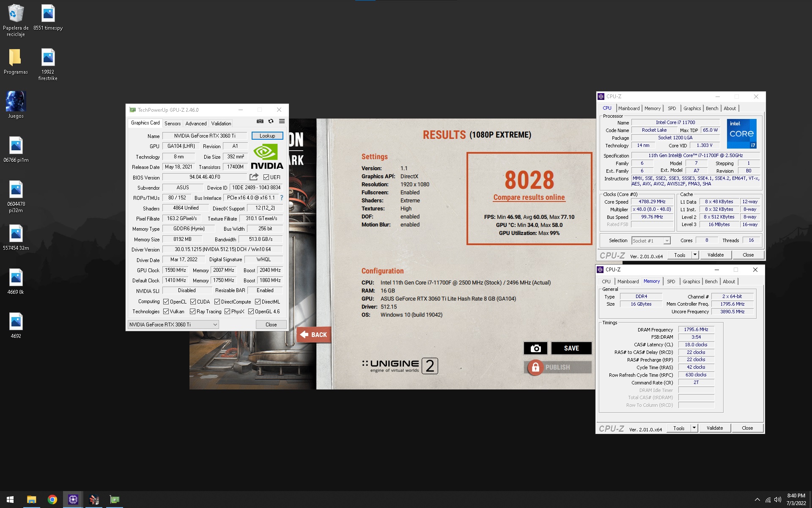812x508 pixels.
Task: Click the Bus Interface question mark icon
Action: point(282,198)
